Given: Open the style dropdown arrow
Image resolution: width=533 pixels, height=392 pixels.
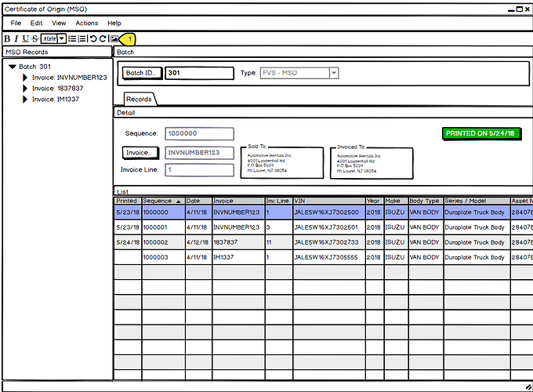Looking at the screenshot, I should tap(61, 38).
